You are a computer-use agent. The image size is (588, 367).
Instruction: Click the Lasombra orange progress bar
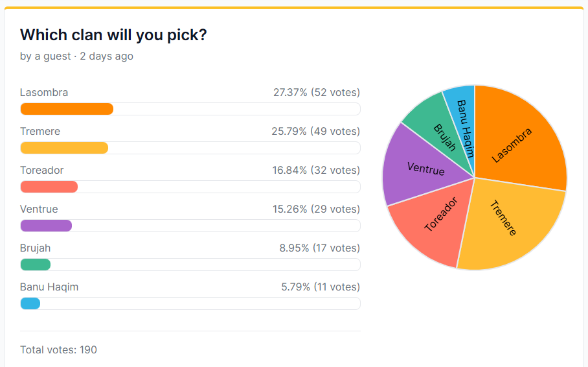pos(67,109)
